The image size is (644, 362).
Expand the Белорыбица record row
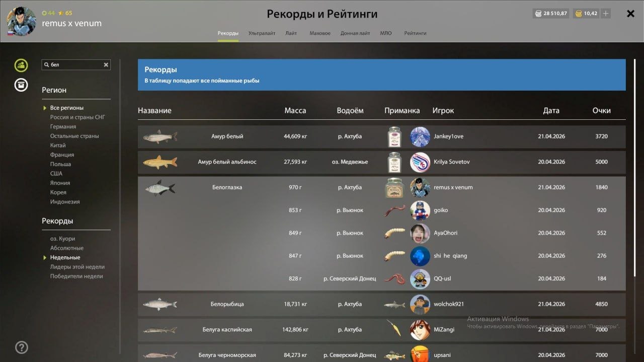(x=382, y=304)
